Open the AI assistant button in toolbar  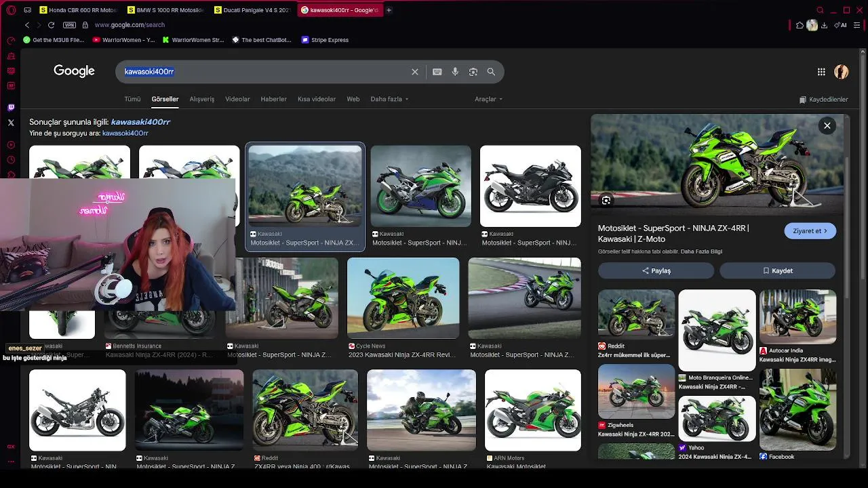pyautogui.click(x=841, y=25)
